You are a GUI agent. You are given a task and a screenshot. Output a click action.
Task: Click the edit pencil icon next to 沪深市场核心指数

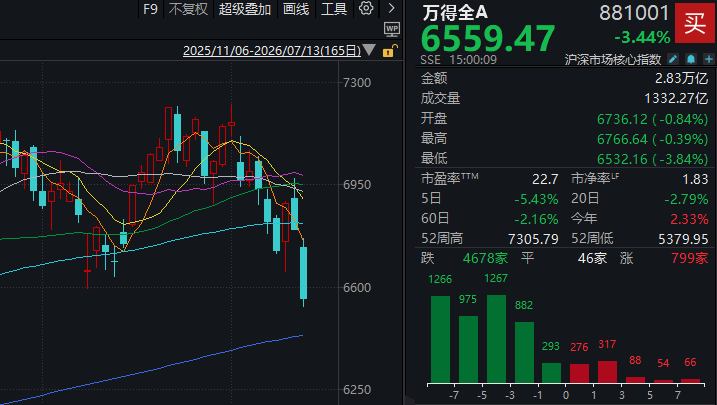[673, 59]
